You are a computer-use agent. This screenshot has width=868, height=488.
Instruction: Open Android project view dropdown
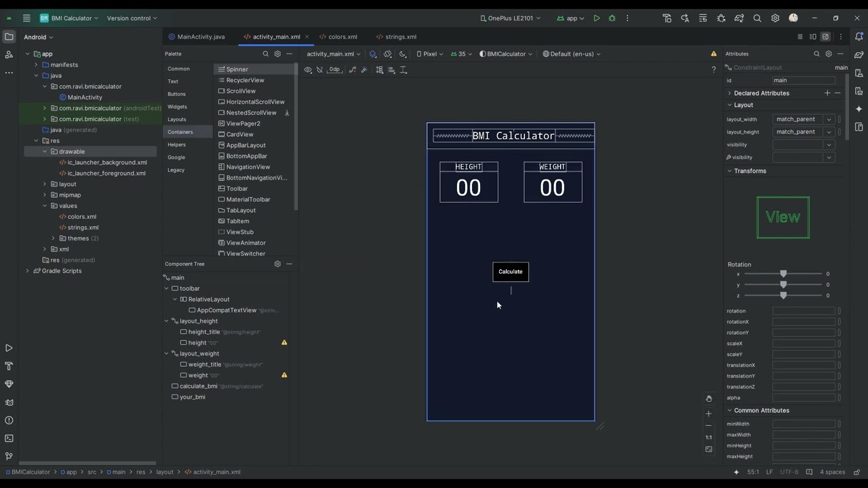[39, 37]
